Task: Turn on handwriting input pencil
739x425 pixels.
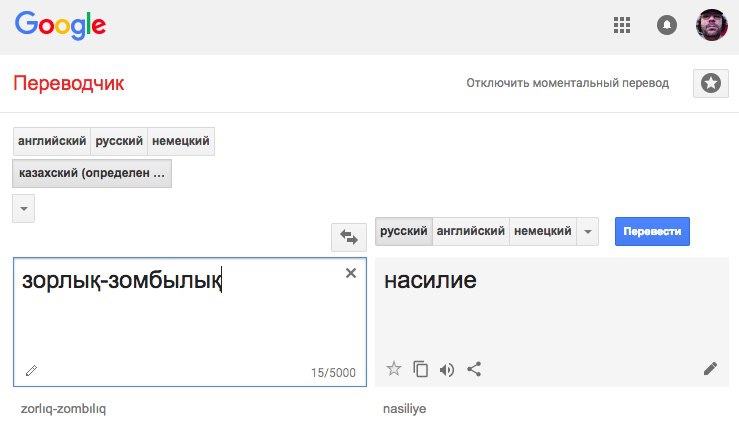Action: pos(31,371)
